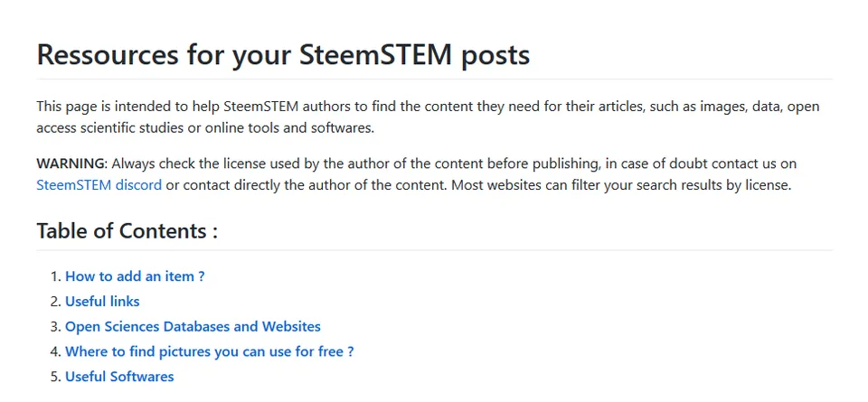The height and width of the screenshot is (402, 868).
Task: Click the intro paragraph starting "This page is intended"
Action: tap(428, 117)
